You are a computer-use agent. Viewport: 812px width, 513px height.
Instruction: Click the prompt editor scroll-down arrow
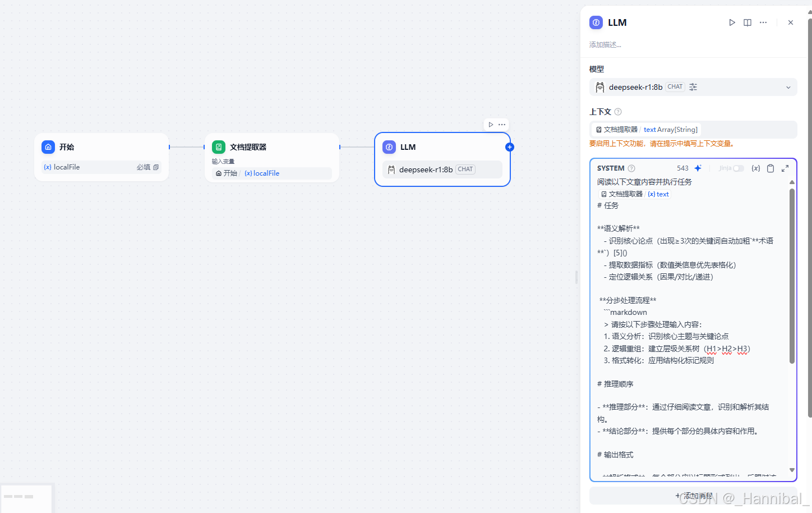(x=792, y=470)
